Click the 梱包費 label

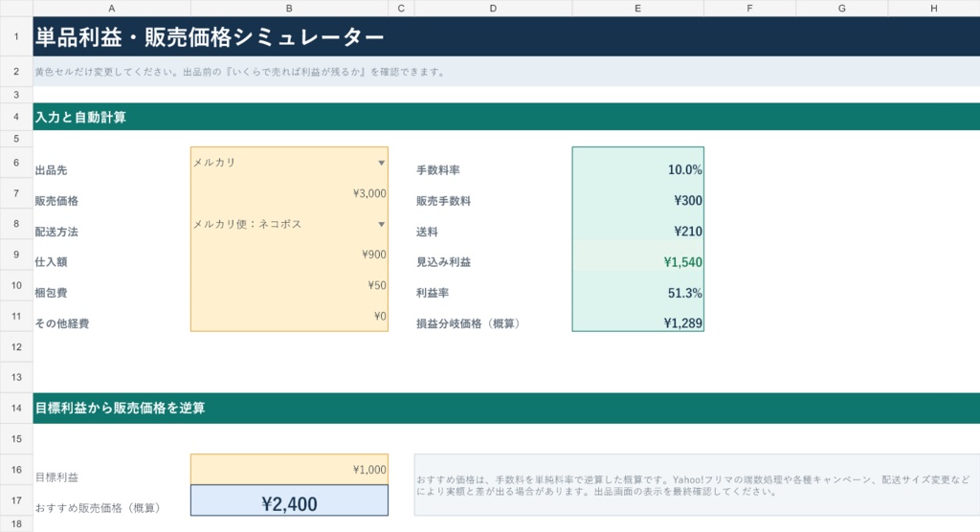click(x=52, y=293)
